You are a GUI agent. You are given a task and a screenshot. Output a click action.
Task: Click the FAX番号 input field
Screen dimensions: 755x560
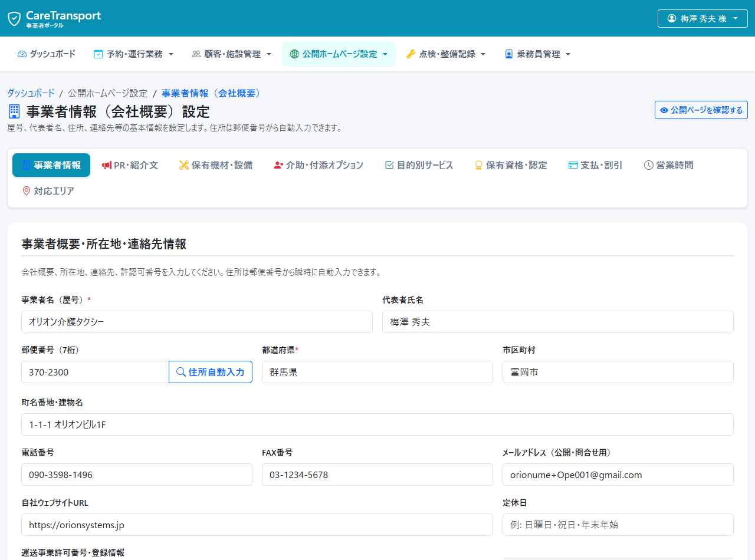(377, 475)
